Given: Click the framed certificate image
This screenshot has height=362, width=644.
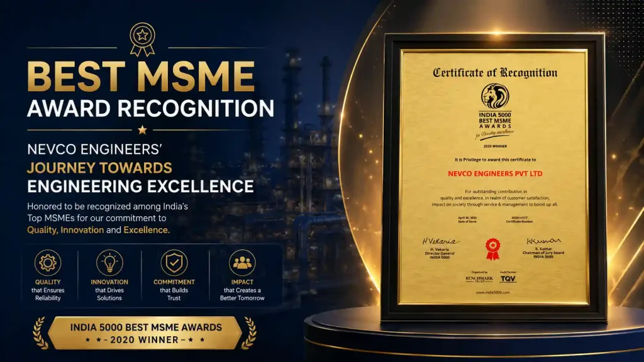Looking at the screenshot, I should point(494,177).
